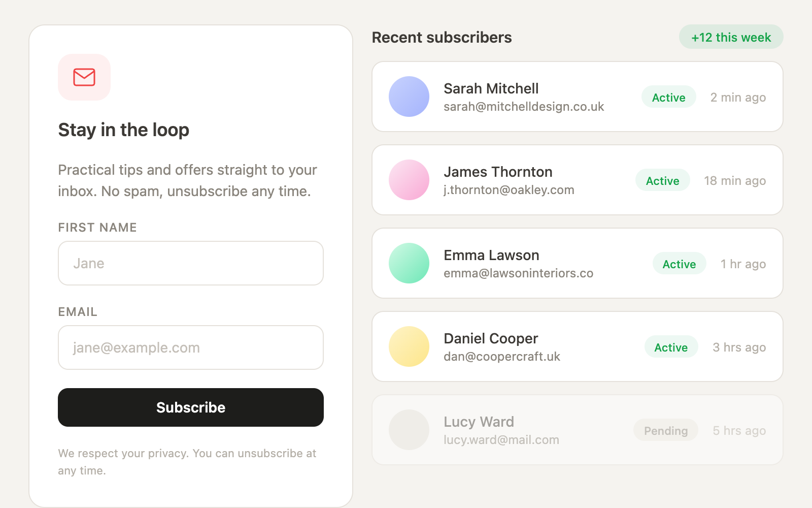Click the 3 hrs ago timestamp
This screenshot has width=812, height=508.
[x=739, y=347]
